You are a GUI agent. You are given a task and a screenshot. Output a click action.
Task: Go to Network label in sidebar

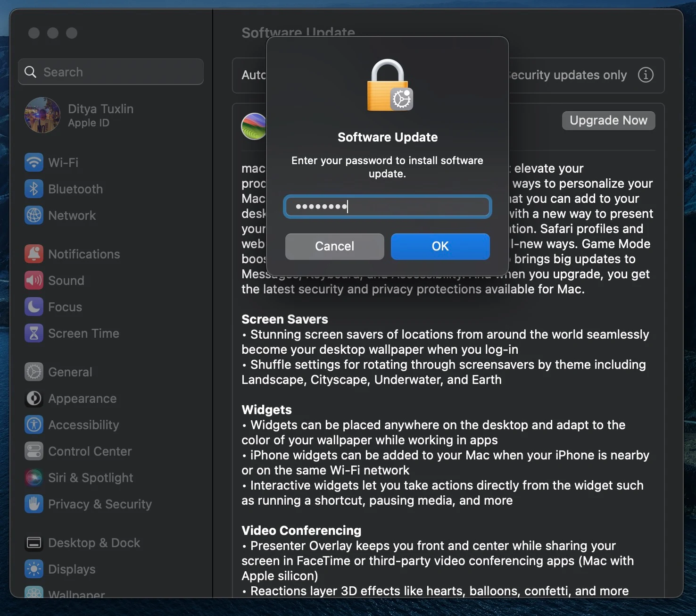pos(72,216)
